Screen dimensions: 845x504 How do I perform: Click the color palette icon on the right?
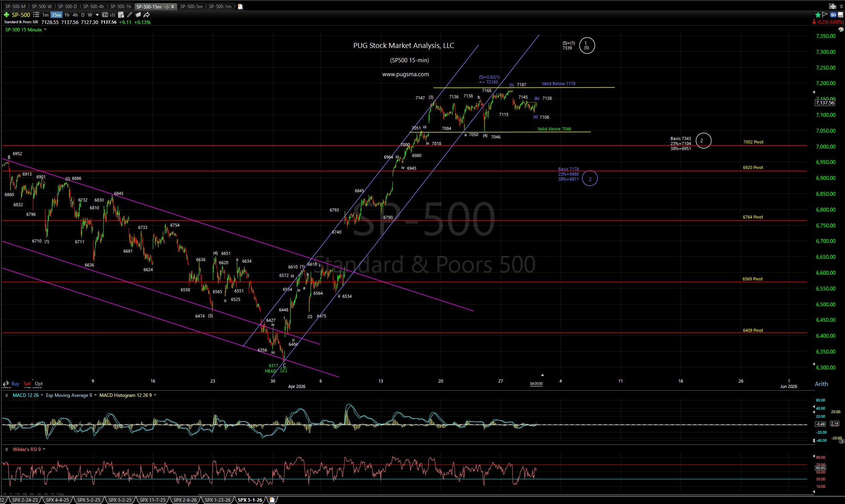[x=841, y=29]
